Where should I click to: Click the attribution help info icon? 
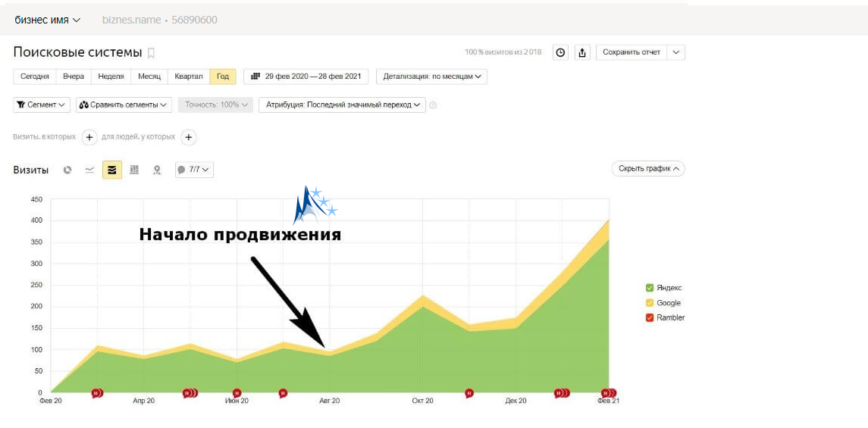click(x=433, y=105)
